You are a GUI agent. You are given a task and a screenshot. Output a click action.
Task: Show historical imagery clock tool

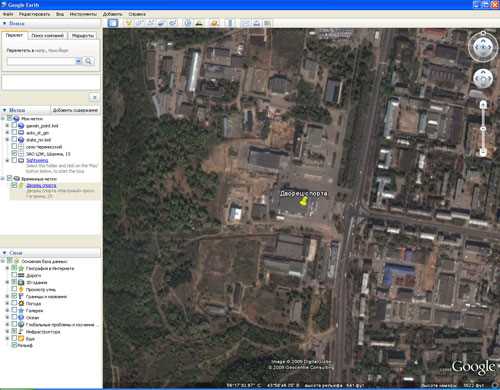(188, 23)
